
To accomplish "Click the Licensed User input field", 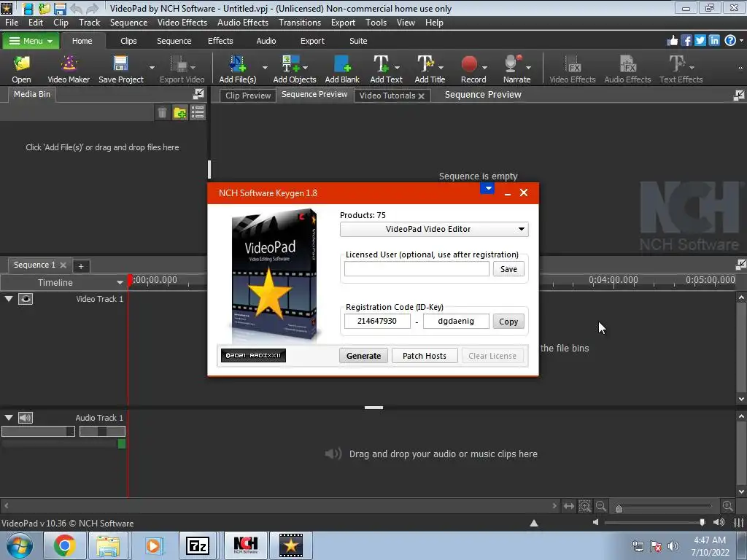I will tap(417, 269).
